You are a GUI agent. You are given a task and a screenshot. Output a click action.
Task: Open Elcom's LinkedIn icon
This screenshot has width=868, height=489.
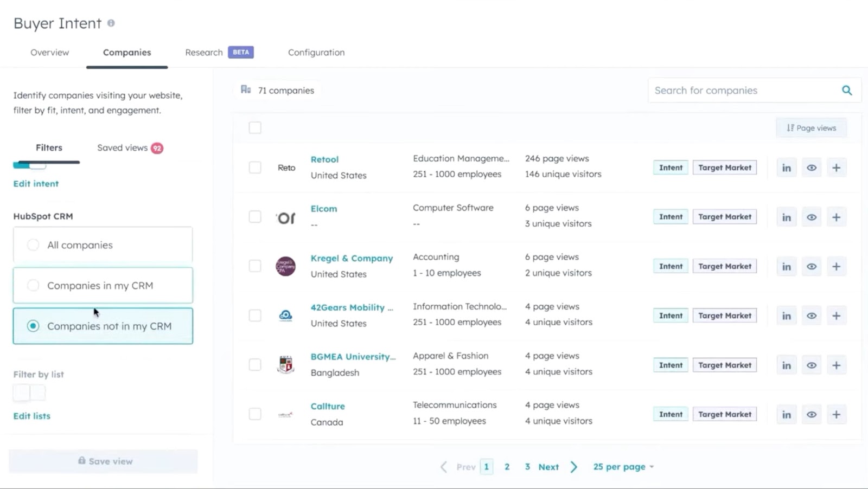point(787,217)
